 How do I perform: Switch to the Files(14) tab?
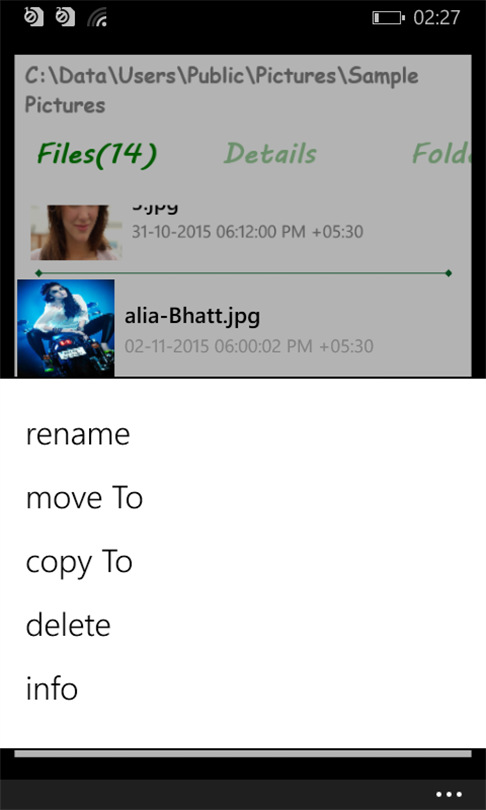pyautogui.click(x=97, y=154)
